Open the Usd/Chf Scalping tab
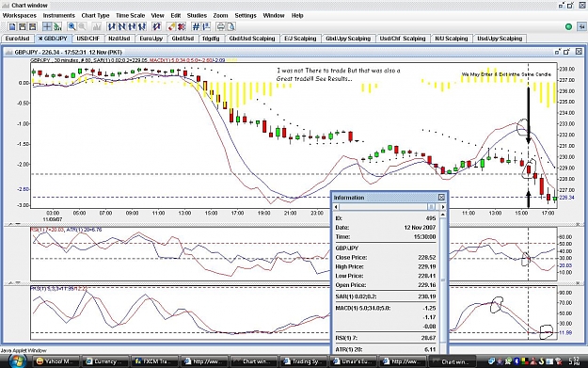588x368 pixels. 403,39
